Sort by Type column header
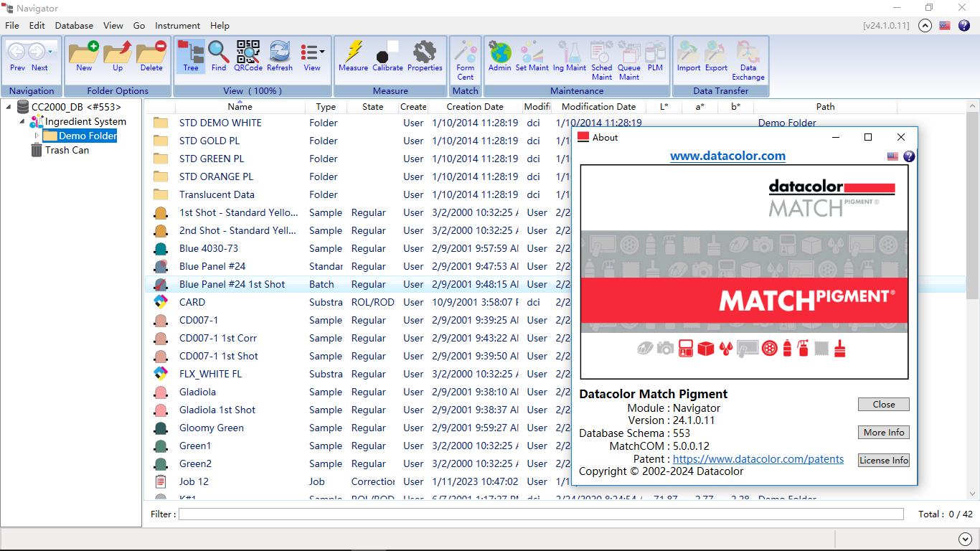Screen dimensions: 980x551 (326, 106)
